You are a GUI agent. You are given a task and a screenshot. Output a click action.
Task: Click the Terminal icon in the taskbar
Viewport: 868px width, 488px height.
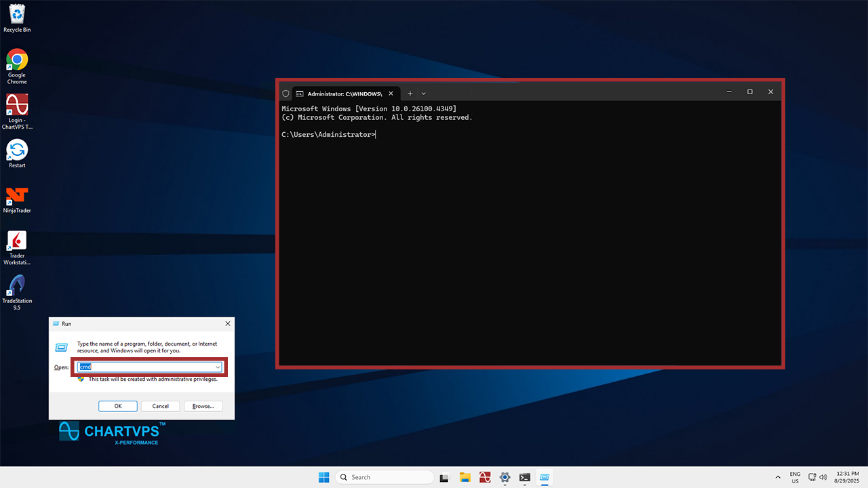524,477
